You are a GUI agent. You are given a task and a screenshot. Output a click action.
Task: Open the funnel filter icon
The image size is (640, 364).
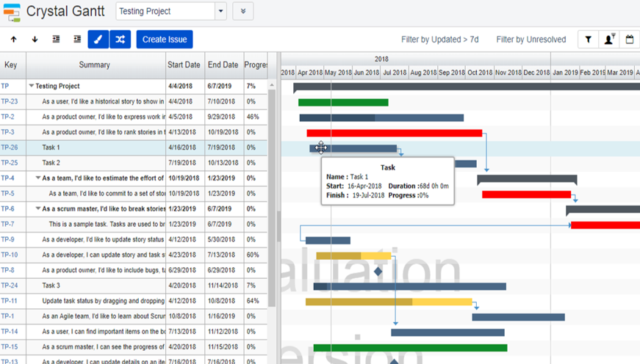[x=589, y=40]
